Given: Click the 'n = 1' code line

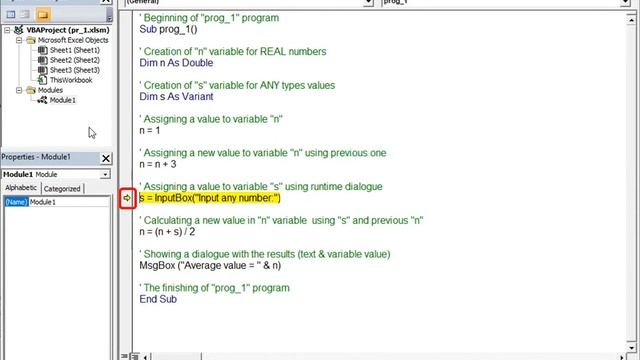Looking at the screenshot, I should point(149,131).
